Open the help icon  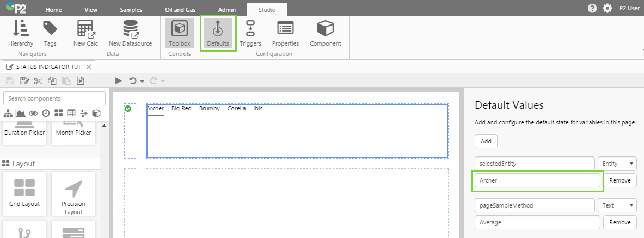pyautogui.click(x=592, y=8)
